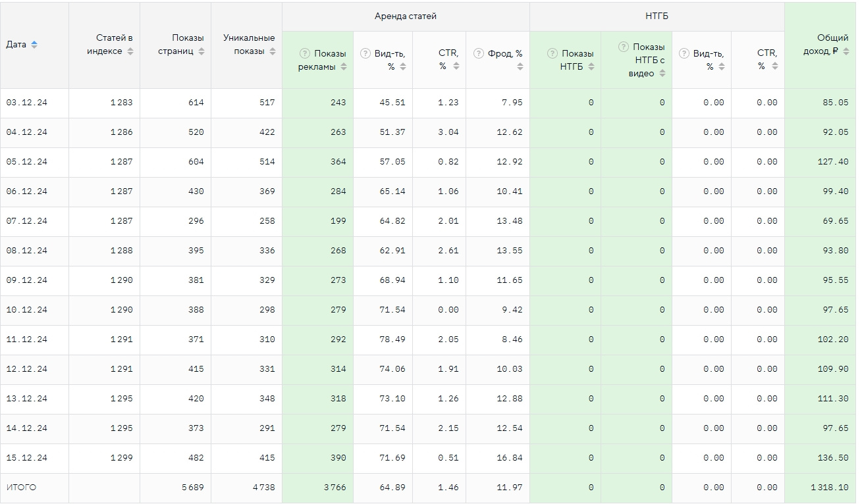
Task: Click help icon beside Вид-ть in Аренда статей
Action: 365,53
